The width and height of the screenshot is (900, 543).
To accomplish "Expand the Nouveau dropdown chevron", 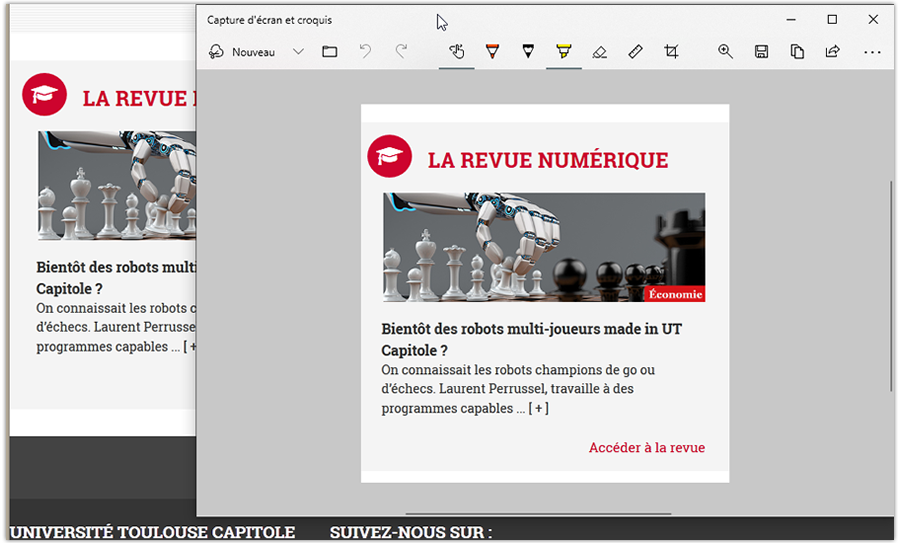I will (x=298, y=52).
